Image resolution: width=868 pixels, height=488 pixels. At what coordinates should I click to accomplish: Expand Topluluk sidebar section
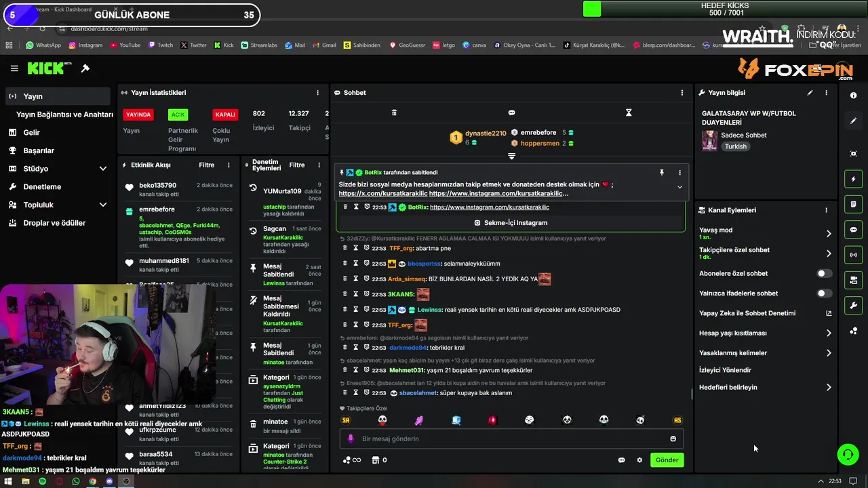click(103, 205)
